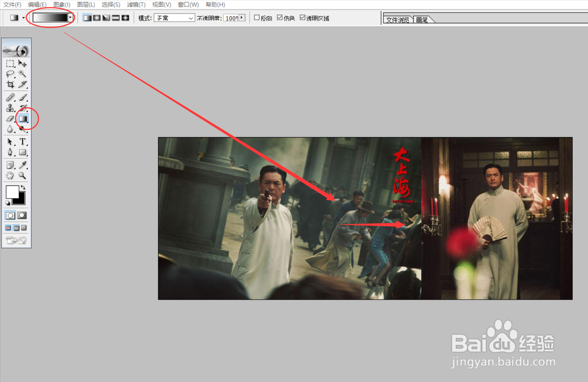Select the Lasso tool
588x382 pixels.
(10, 74)
